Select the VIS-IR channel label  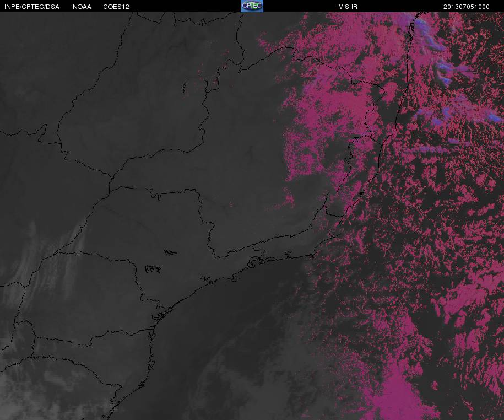pos(348,7)
